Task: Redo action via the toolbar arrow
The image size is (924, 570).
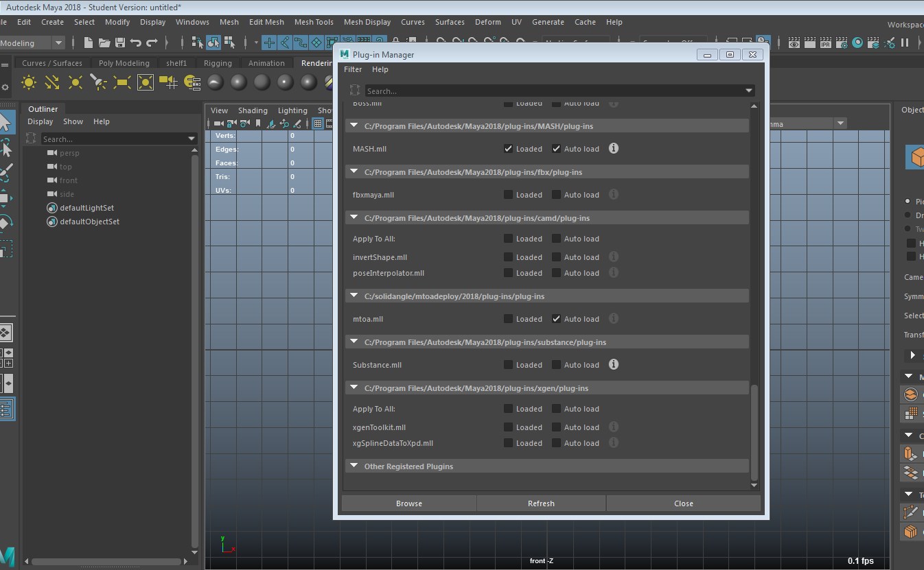Action: coord(151,43)
